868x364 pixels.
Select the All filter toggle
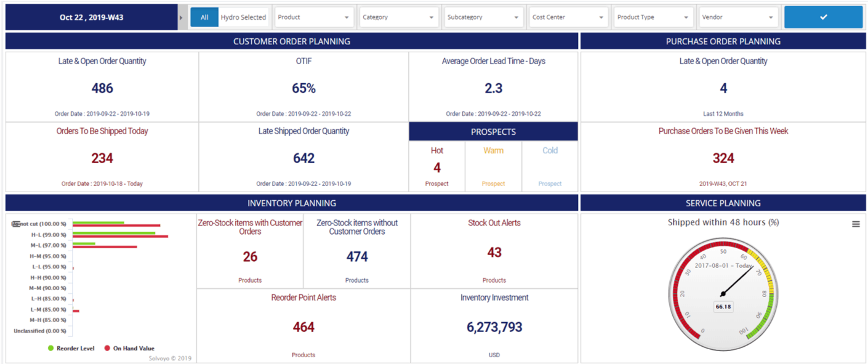click(204, 17)
